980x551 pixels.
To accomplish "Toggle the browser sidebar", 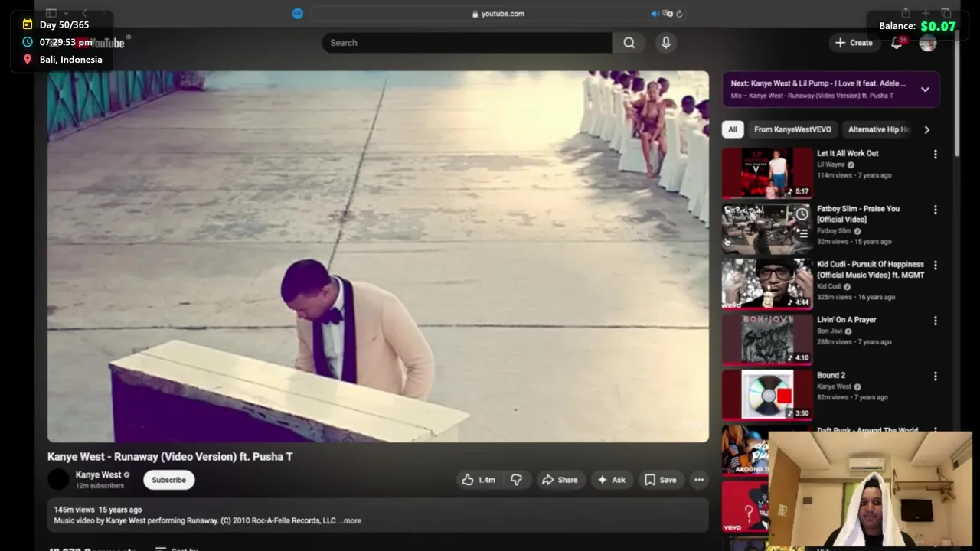I will (x=51, y=13).
